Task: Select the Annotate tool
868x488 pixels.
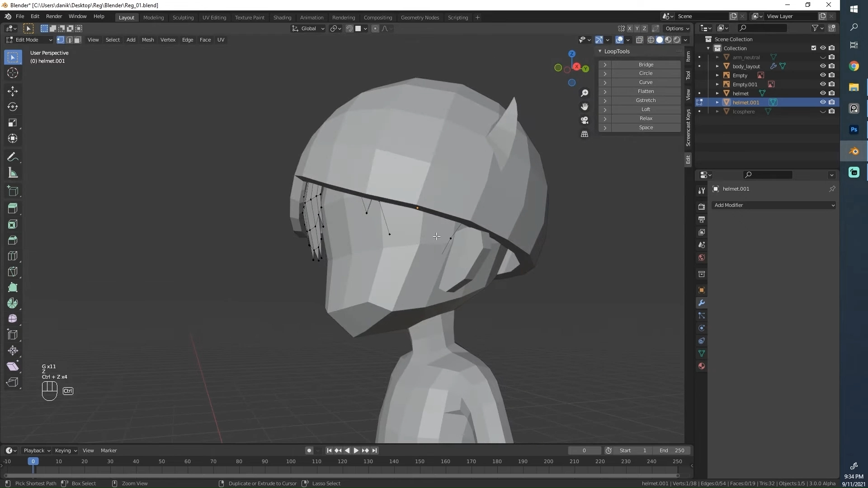Action: pos(13,157)
